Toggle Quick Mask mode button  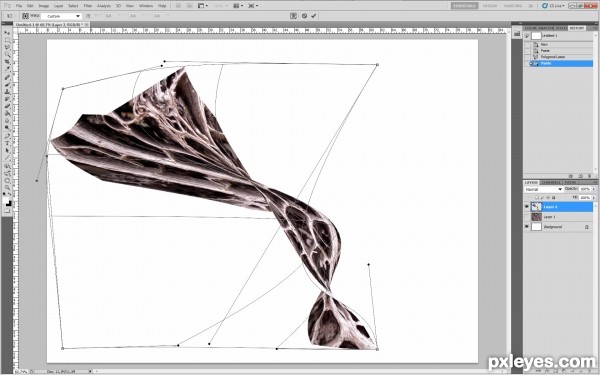[8, 211]
